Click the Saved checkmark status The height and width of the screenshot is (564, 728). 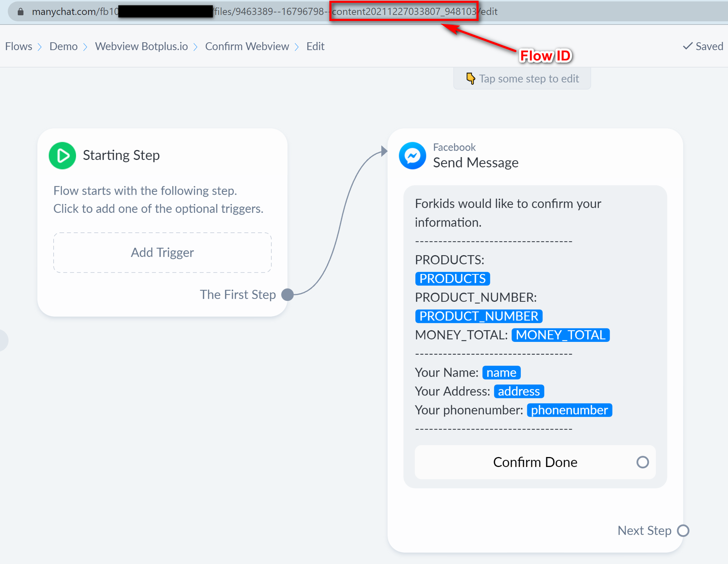pos(703,46)
